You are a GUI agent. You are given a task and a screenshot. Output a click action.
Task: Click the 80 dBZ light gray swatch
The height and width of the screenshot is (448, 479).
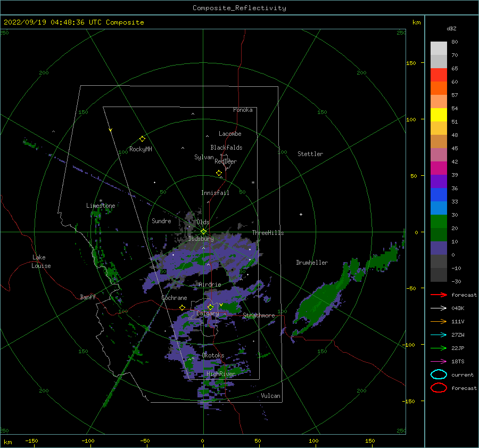[x=439, y=48]
